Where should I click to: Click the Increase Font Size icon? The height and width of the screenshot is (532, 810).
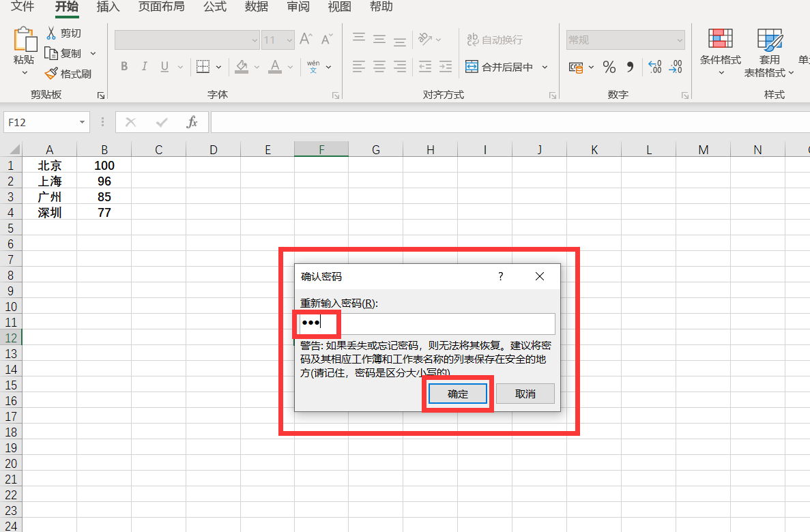(x=306, y=40)
